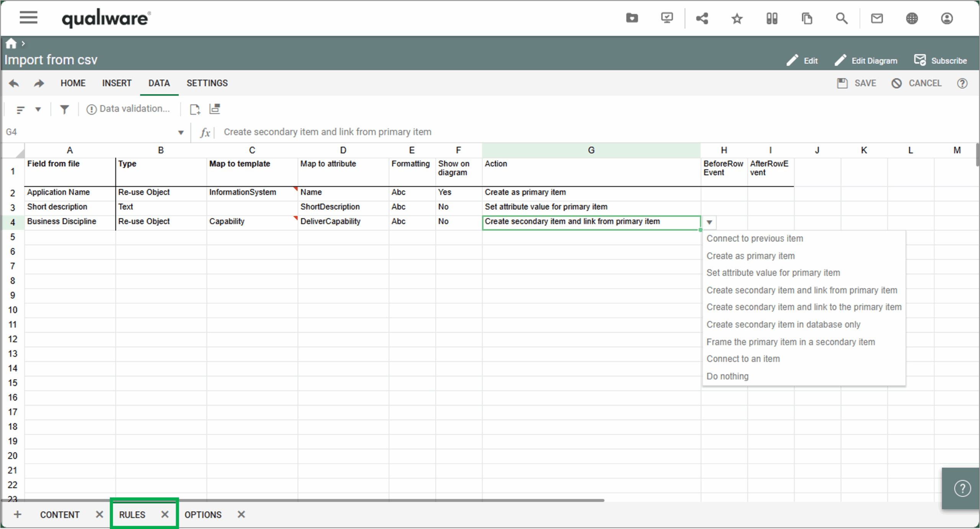Close the RULES sheet tab
The width and height of the screenshot is (980, 529).
[165, 514]
